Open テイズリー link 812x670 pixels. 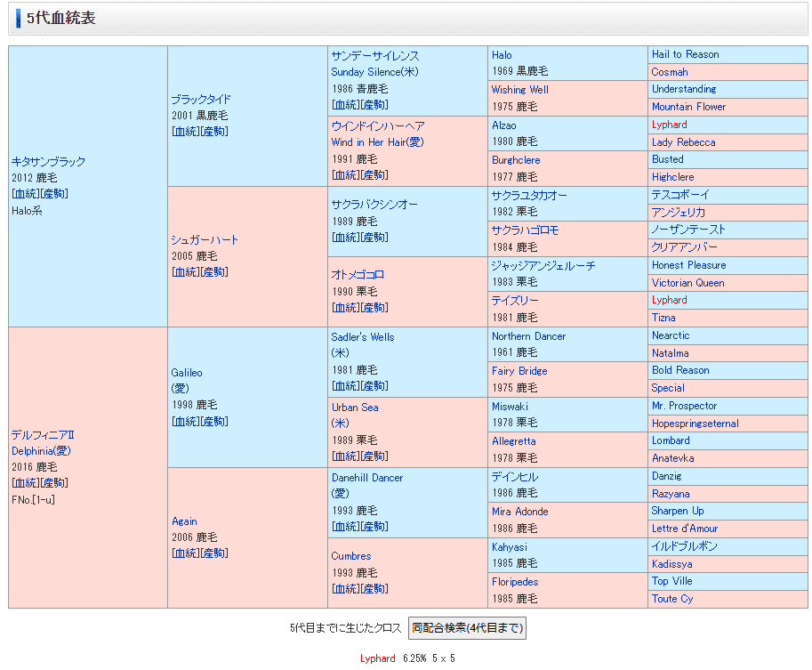(x=515, y=301)
